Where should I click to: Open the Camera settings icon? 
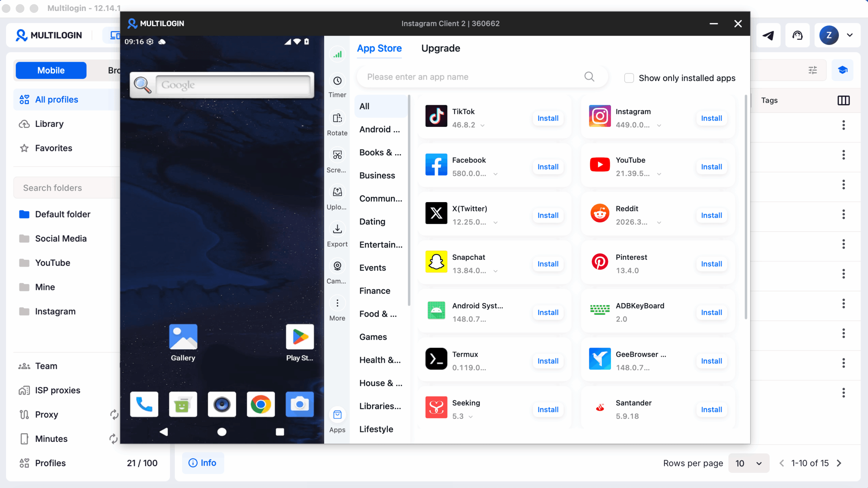click(x=337, y=266)
